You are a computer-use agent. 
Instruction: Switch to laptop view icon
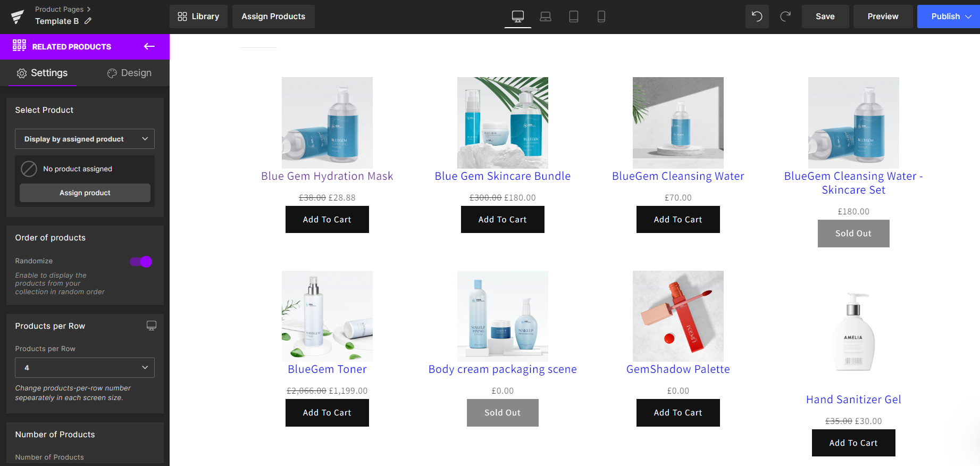[x=546, y=16]
